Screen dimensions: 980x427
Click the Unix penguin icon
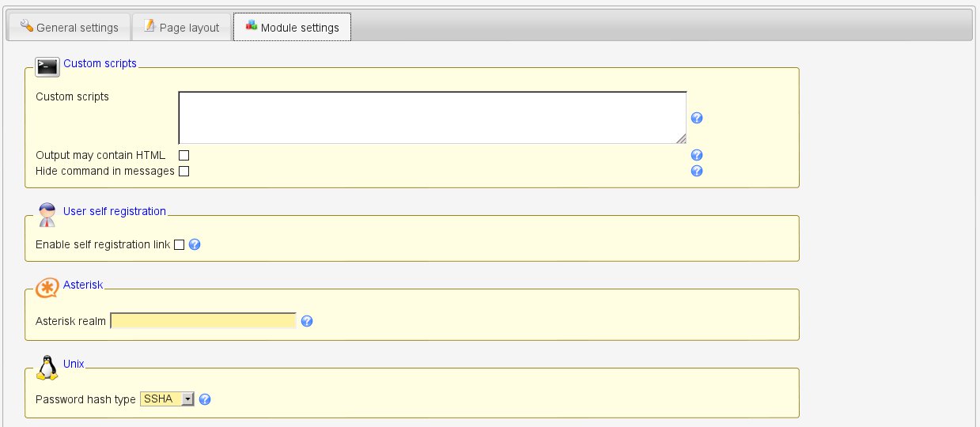[47, 367]
